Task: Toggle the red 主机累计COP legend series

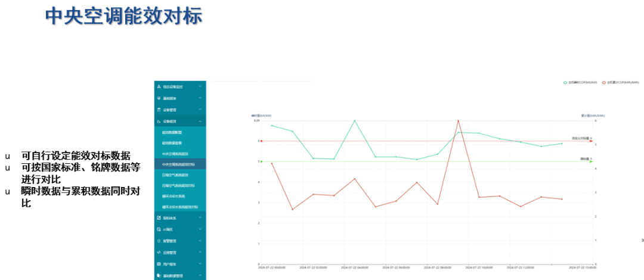Action: [604, 82]
